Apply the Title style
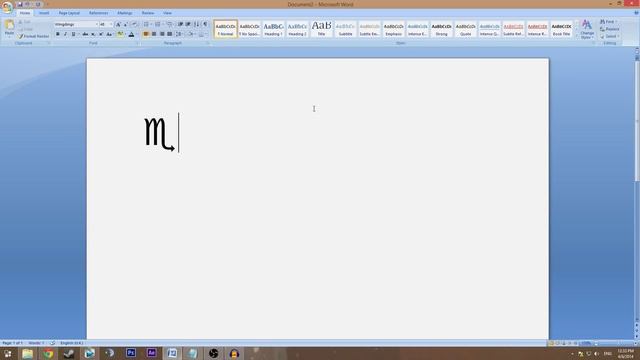The height and width of the screenshot is (360, 640). pos(321,29)
